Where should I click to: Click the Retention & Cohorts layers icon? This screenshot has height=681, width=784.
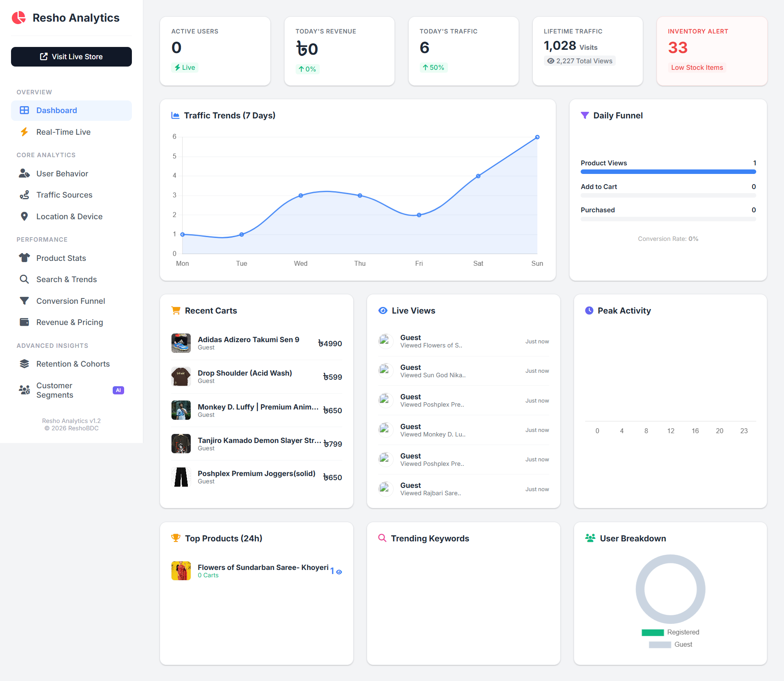24,364
